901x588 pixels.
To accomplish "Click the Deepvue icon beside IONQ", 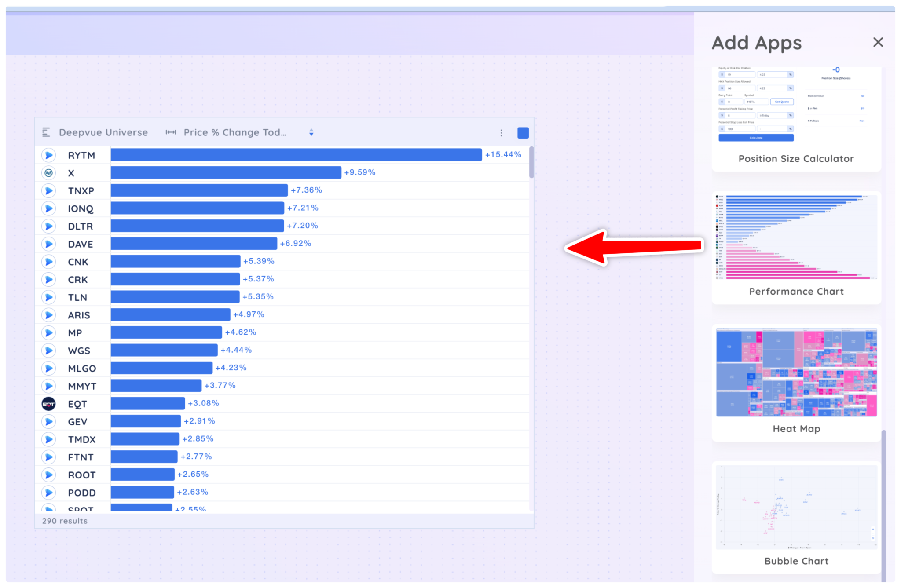I will pyautogui.click(x=48, y=208).
